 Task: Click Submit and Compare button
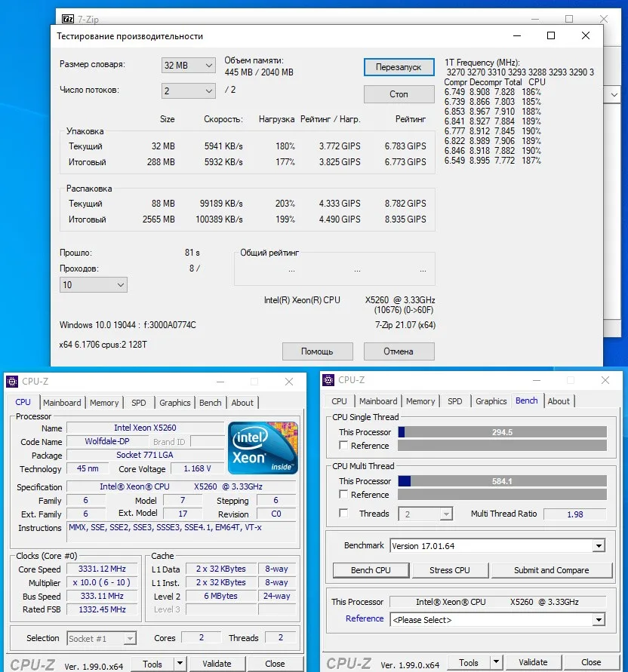[x=552, y=570]
